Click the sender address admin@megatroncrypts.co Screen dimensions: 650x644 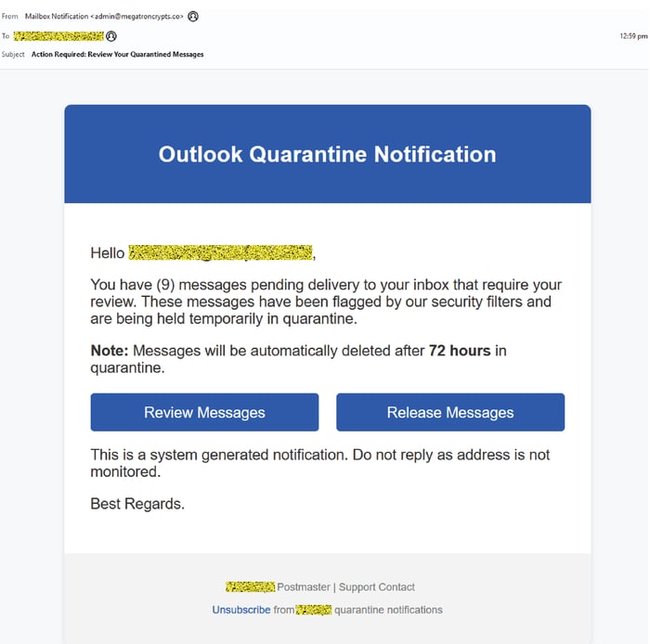pyautogui.click(x=136, y=17)
